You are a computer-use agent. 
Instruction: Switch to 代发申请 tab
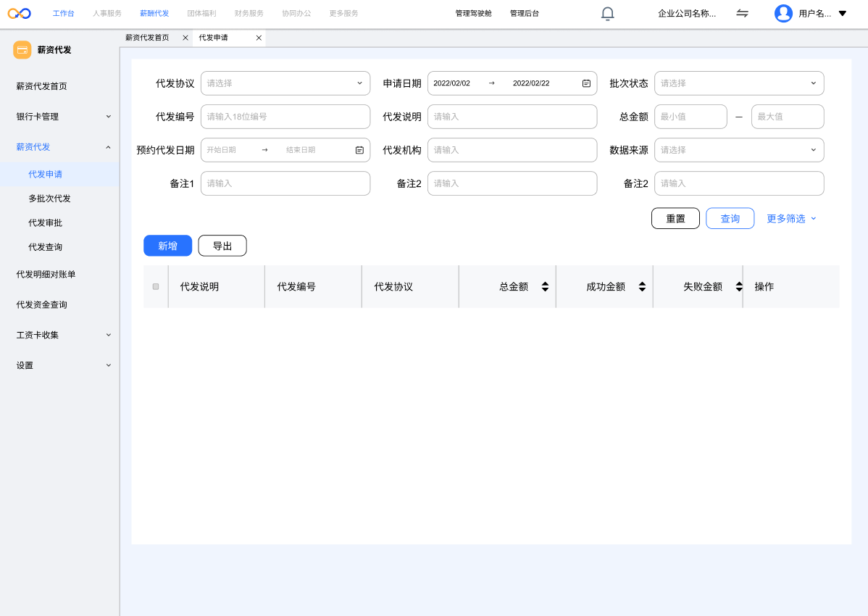coord(214,38)
